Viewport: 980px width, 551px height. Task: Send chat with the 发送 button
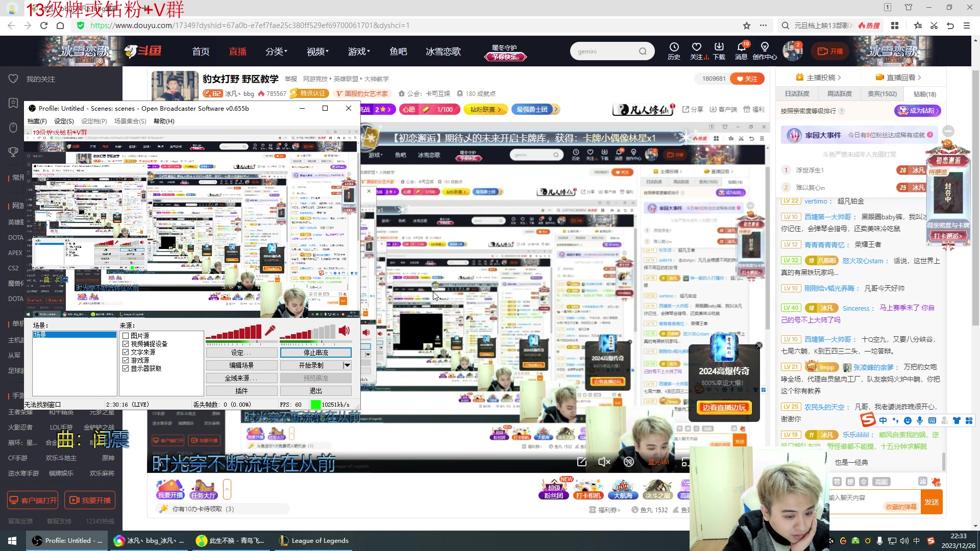click(x=932, y=502)
